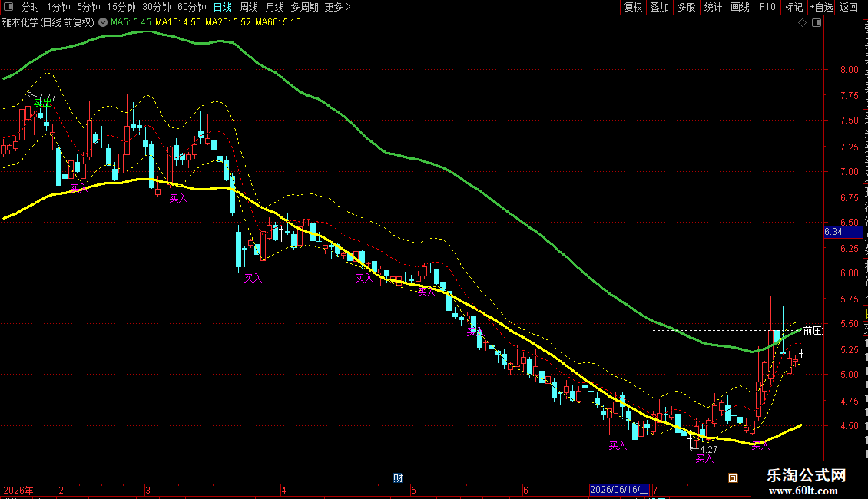Open the 统计 statistics button
Image resolution: width=868 pixels, height=499 pixels.
(713, 7)
